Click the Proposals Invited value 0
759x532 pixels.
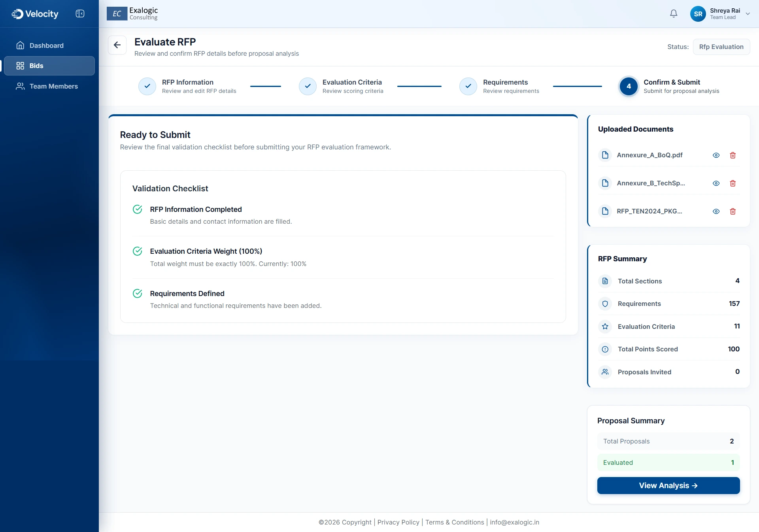pyautogui.click(x=737, y=372)
